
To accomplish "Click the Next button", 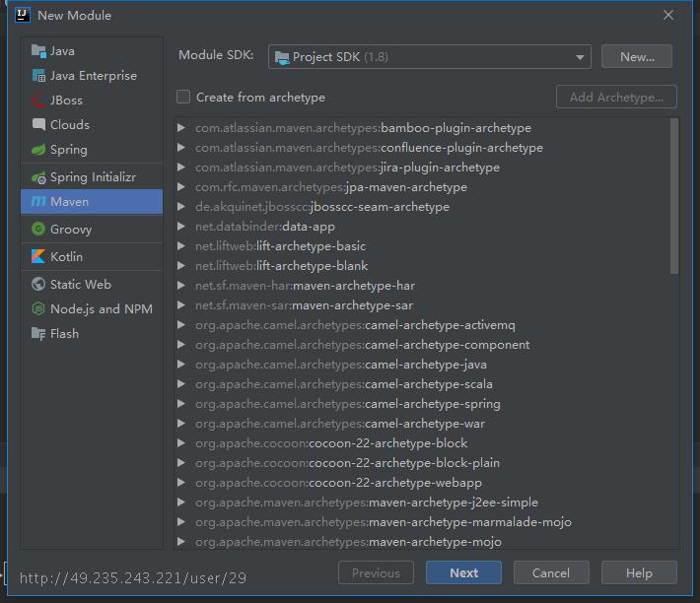I will [463, 572].
